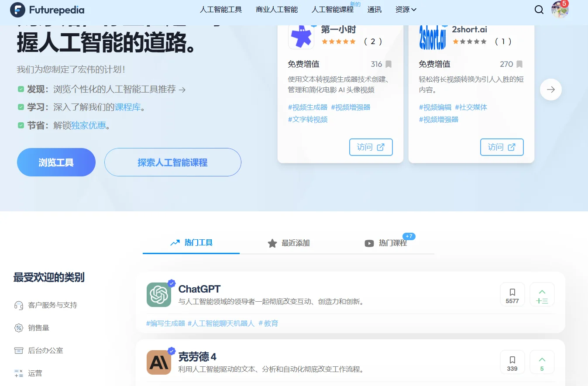The width and height of the screenshot is (588, 386).
Task: Open ChatGPT via its logo icon
Action: coord(159,295)
